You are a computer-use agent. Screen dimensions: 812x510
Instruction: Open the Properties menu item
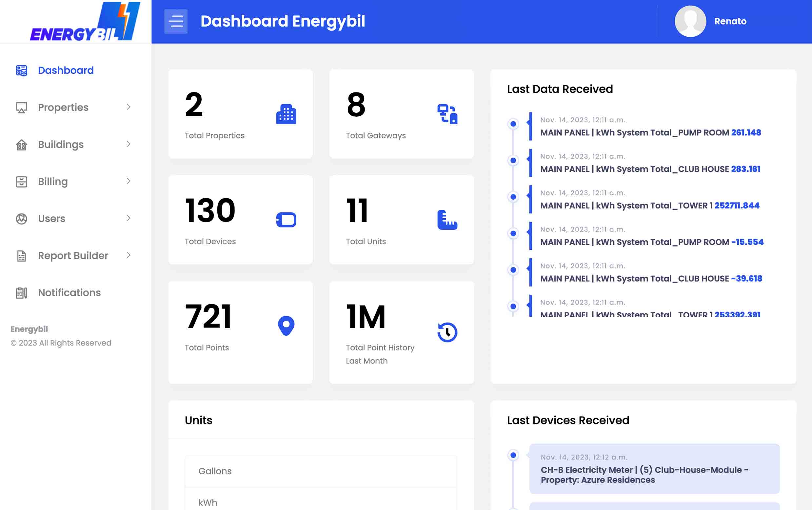pyautogui.click(x=63, y=108)
